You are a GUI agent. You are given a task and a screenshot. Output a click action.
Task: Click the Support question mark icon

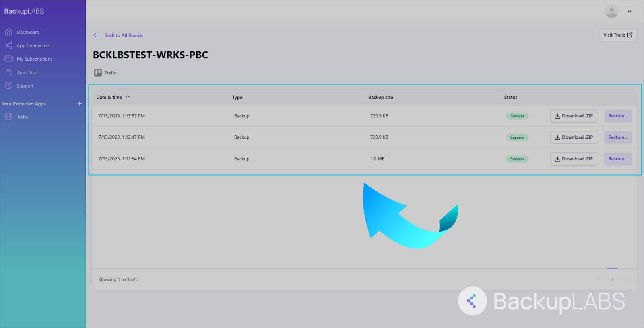[x=8, y=86]
